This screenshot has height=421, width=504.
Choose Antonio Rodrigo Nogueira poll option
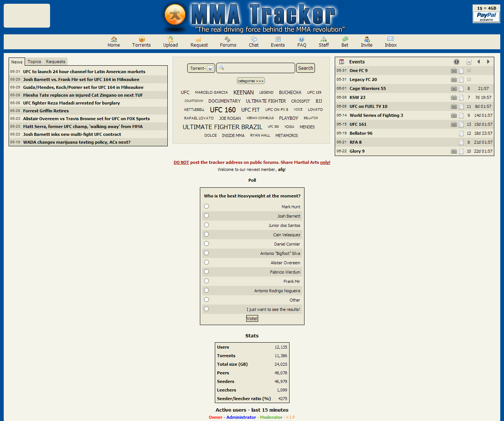pyautogui.click(x=206, y=290)
